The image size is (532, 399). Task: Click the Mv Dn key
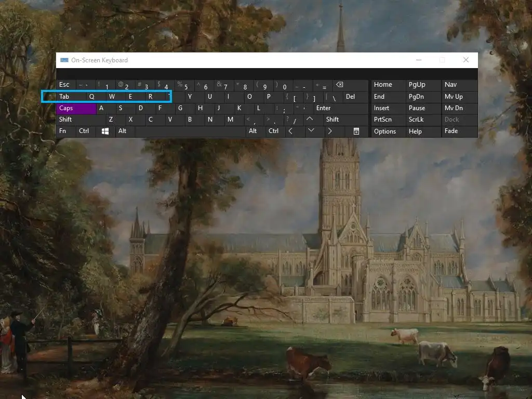459,108
